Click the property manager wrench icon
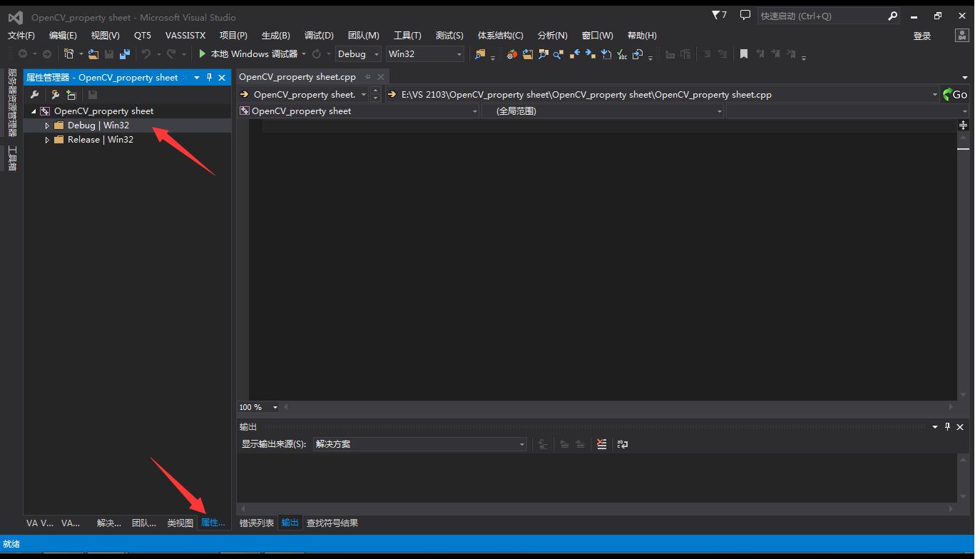This screenshot has height=559, width=980. click(x=34, y=94)
